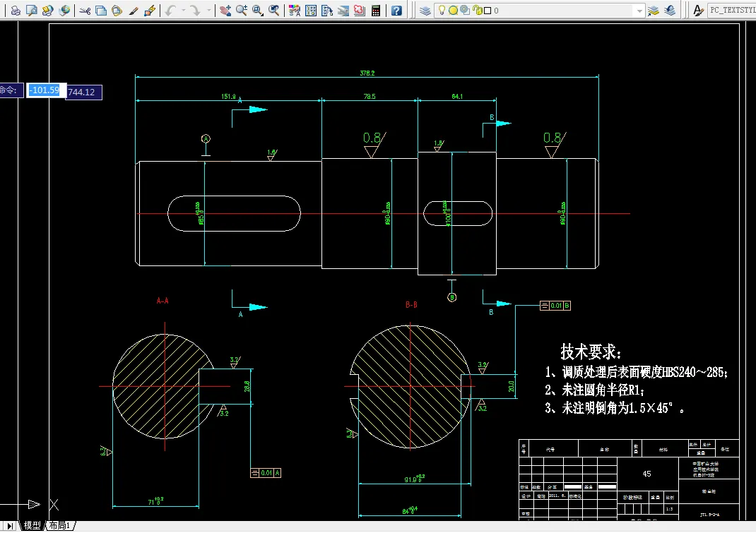Select the 378.2 overall length dimension

tap(367, 73)
